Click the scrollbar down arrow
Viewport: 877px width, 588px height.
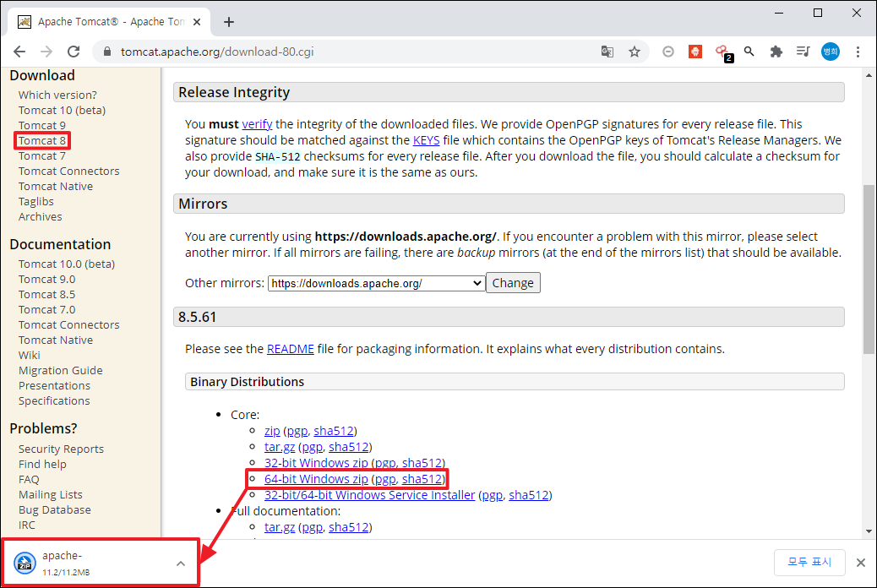(868, 531)
